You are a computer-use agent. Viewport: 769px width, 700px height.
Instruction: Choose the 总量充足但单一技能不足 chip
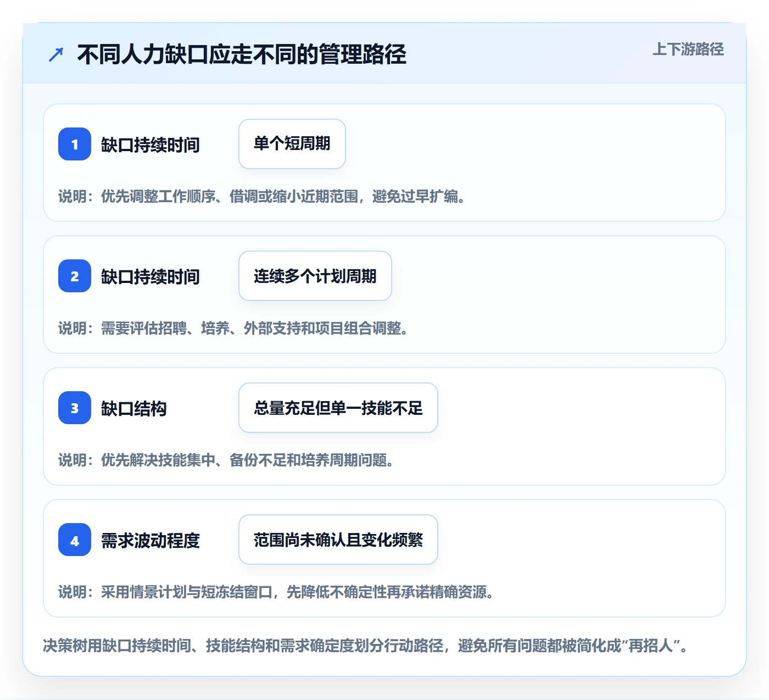[338, 408]
